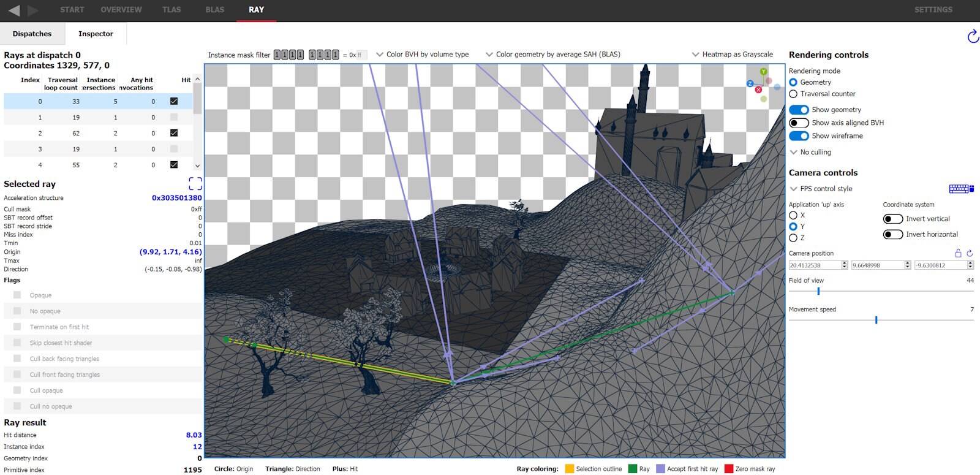Click the acceleration structure address 0x303501380
This screenshot has width=980, height=475.
176,198
